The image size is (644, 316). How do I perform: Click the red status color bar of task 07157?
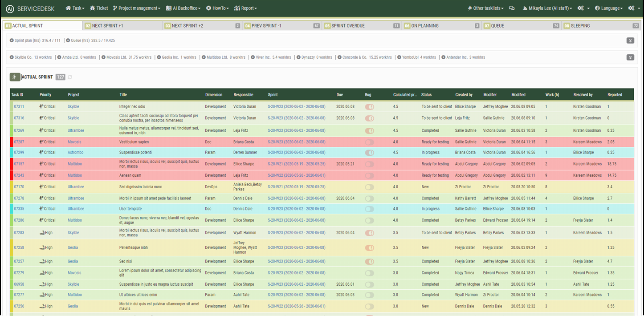coord(11,164)
